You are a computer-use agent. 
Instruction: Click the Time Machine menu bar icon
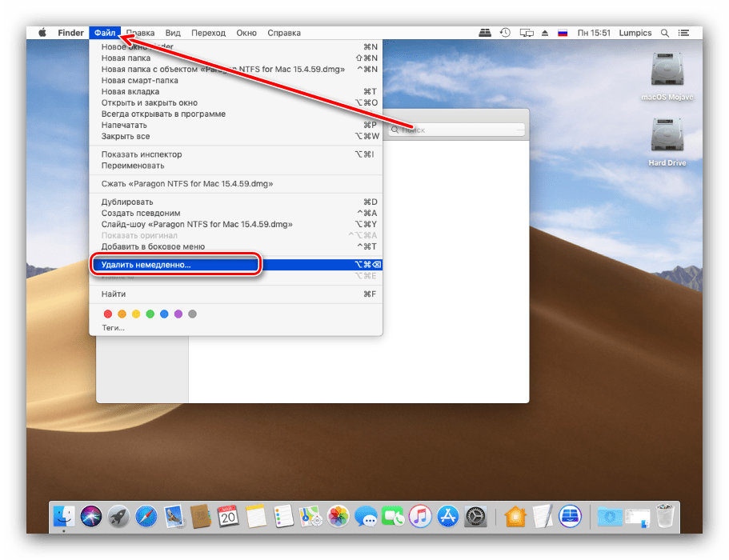(x=506, y=33)
